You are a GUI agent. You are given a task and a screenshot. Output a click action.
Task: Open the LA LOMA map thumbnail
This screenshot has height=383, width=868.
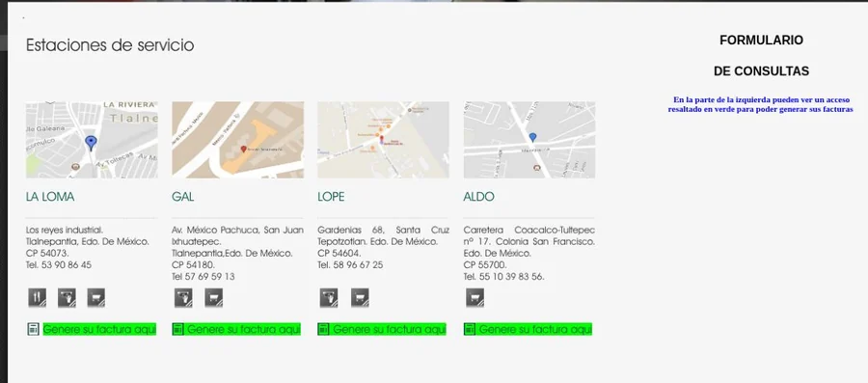click(92, 140)
